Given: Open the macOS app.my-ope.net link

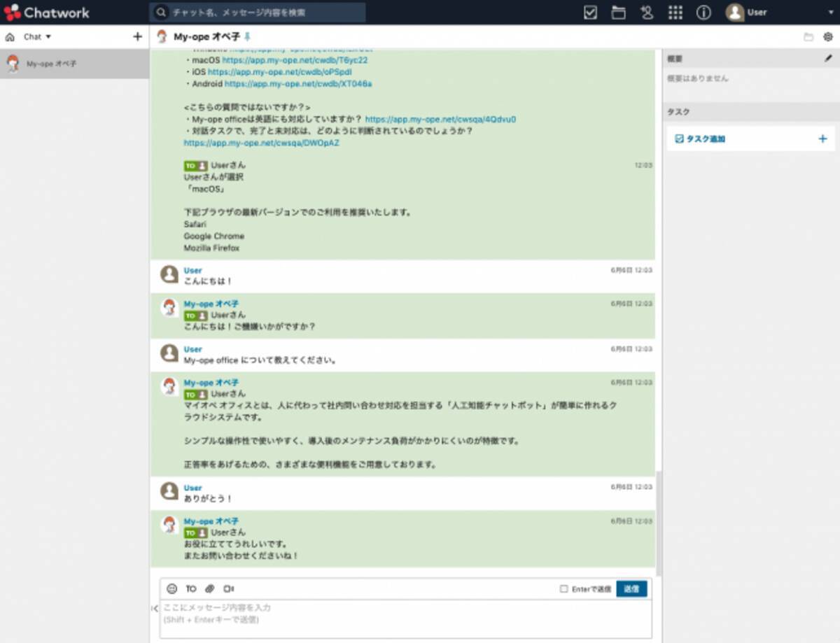Looking at the screenshot, I should click(x=295, y=60).
